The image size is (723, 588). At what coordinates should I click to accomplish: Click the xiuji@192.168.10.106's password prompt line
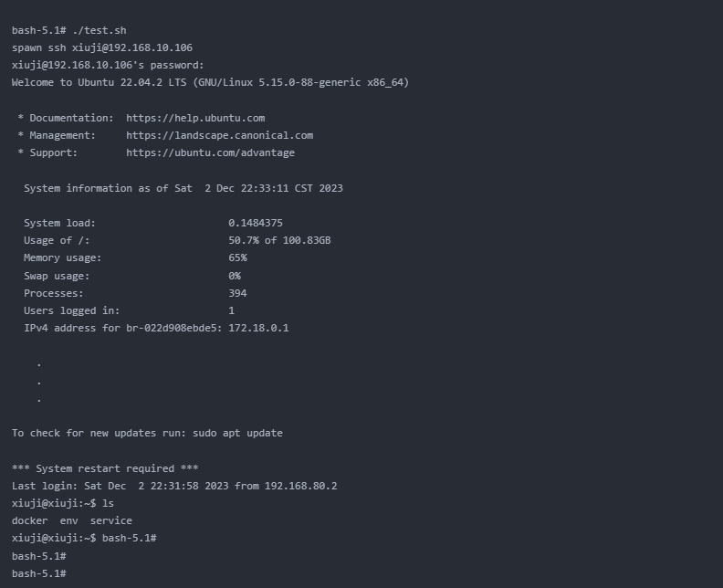(x=108, y=65)
